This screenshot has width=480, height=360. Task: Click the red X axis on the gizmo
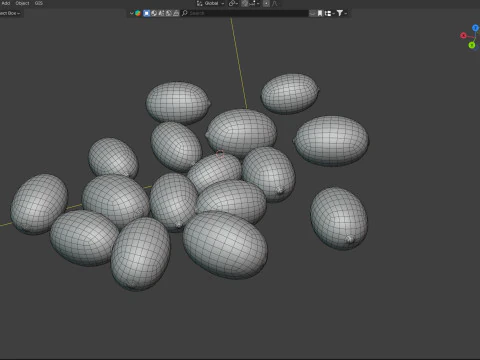coord(463,35)
